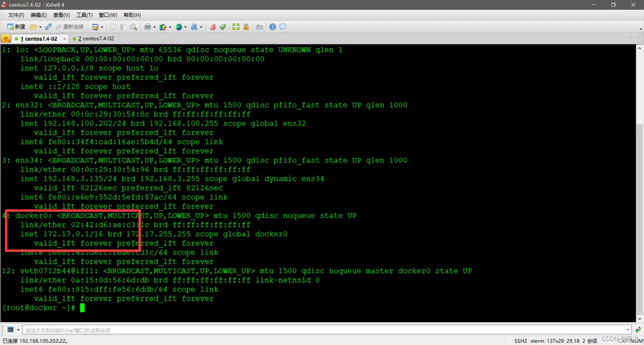Click the orange new-tab plus button
Image resolution: width=644 pixels, height=345 pixels.
tap(6, 39)
